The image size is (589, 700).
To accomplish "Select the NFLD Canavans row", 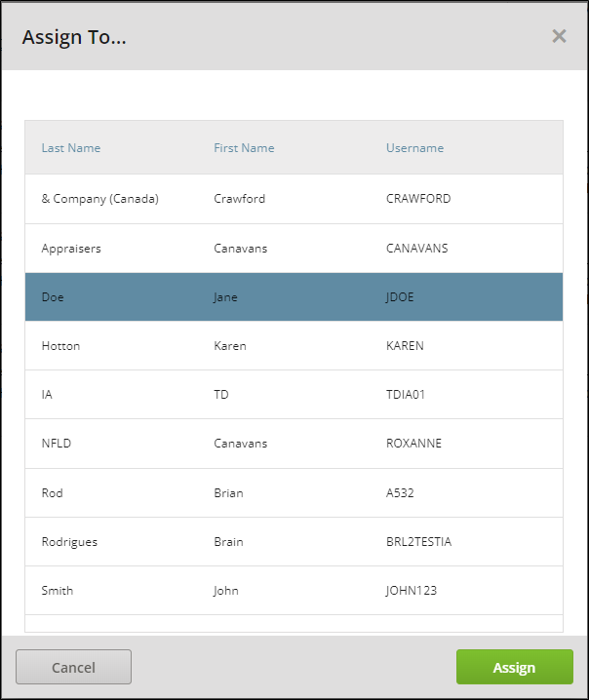I will click(x=294, y=444).
